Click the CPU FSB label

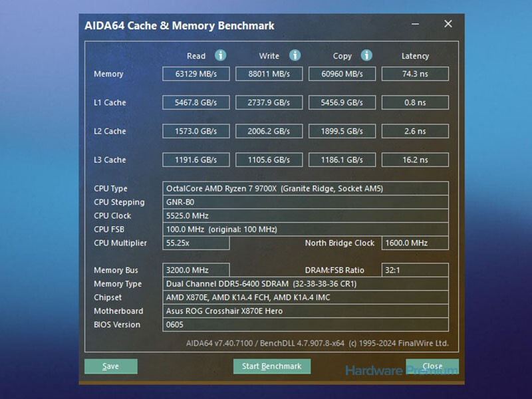pyautogui.click(x=109, y=229)
